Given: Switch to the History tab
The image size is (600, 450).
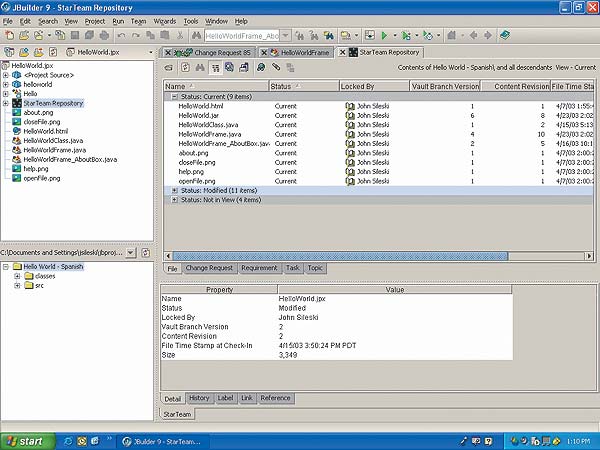Looking at the screenshot, I should tap(199, 398).
